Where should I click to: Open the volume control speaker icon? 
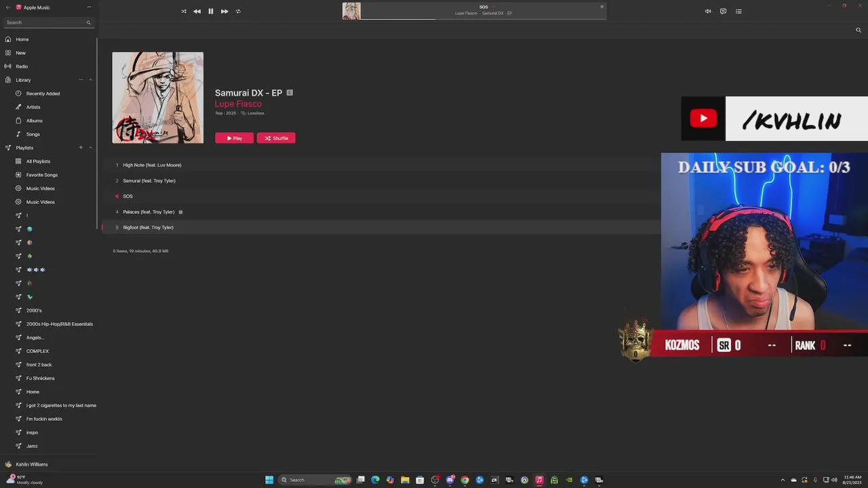pos(708,12)
